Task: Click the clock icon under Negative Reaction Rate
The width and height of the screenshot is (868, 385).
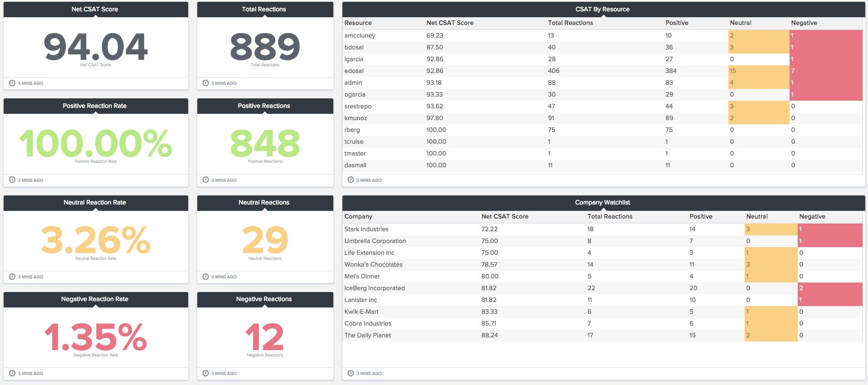Action: coord(12,373)
